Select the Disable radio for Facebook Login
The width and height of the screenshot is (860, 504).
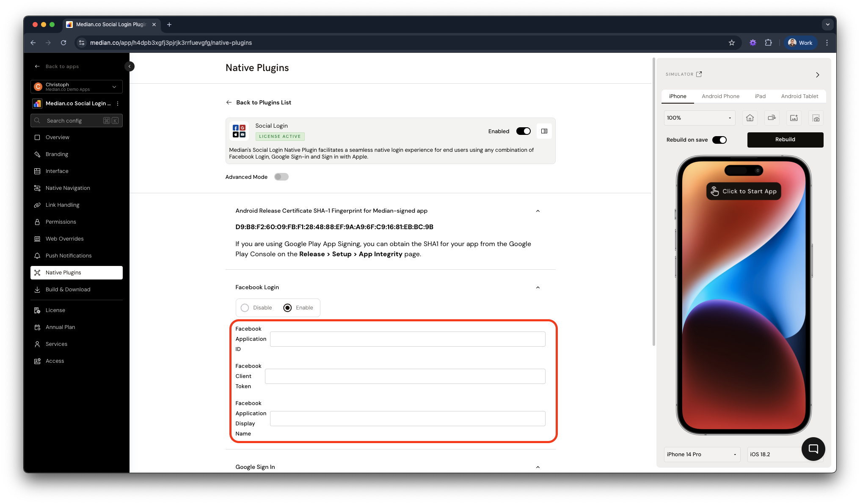point(244,307)
